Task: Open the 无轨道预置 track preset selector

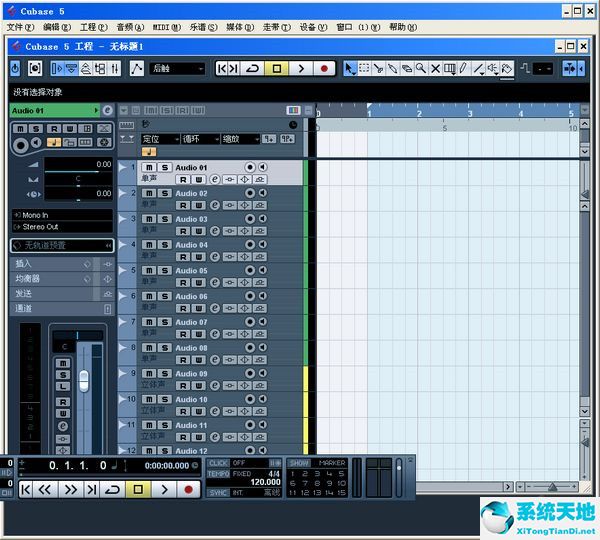Action: click(62, 245)
